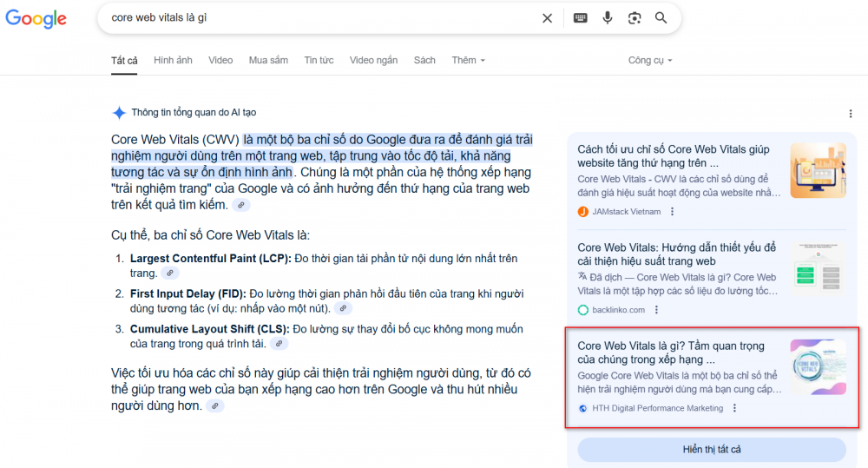The width and height of the screenshot is (868, 468).
Task: Go to the Mua sắm tab
Action: [268, 61]
